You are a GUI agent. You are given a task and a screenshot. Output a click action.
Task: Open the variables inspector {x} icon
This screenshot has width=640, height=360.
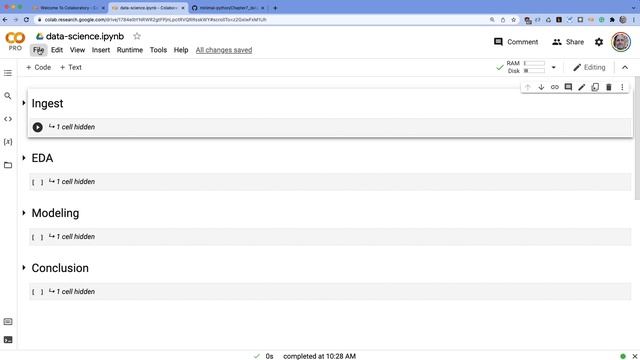click(x=8, y=142)
